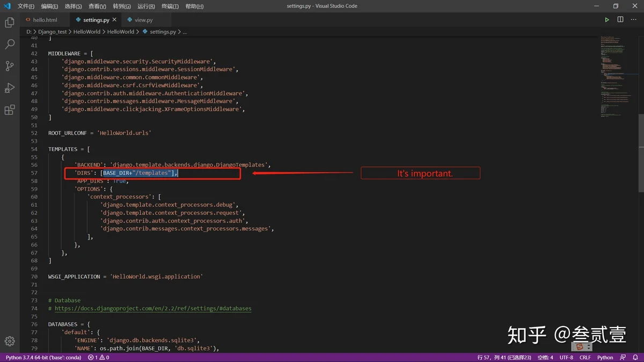The width and height of the screenshot is (644, 362).
Task: Expand the HelloWorld breadcrumb just before settings.py
Action: point(121,32)
